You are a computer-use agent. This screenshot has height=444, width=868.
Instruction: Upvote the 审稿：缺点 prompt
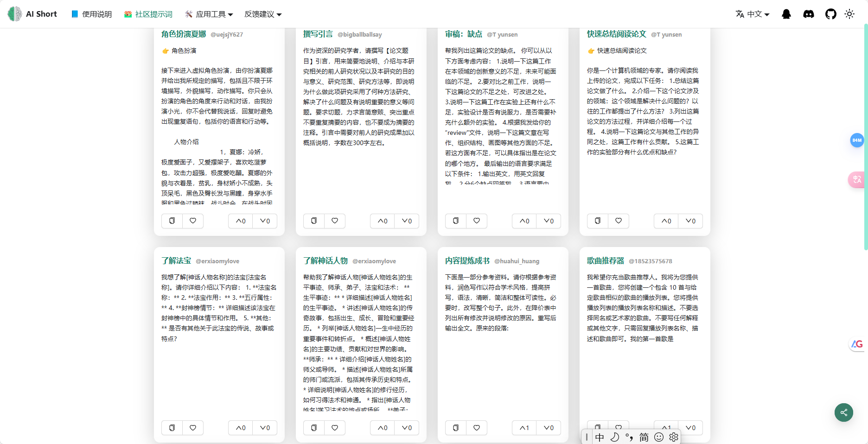click(523, 221)
